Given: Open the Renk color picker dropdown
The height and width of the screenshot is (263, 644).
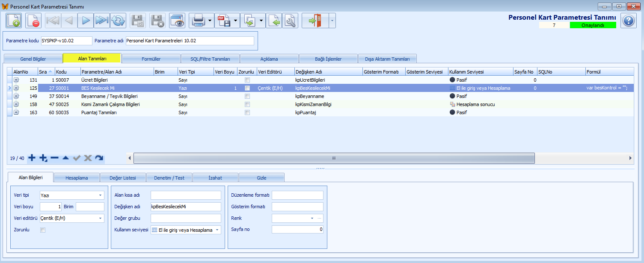Looking at the screenshot, I should tap(312, 218).
